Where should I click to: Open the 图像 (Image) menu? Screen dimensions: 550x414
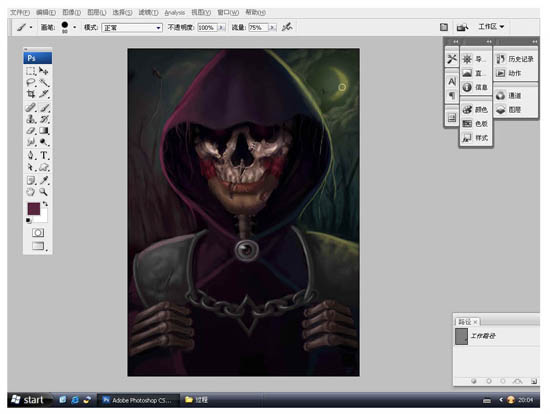tap(72, 12)
